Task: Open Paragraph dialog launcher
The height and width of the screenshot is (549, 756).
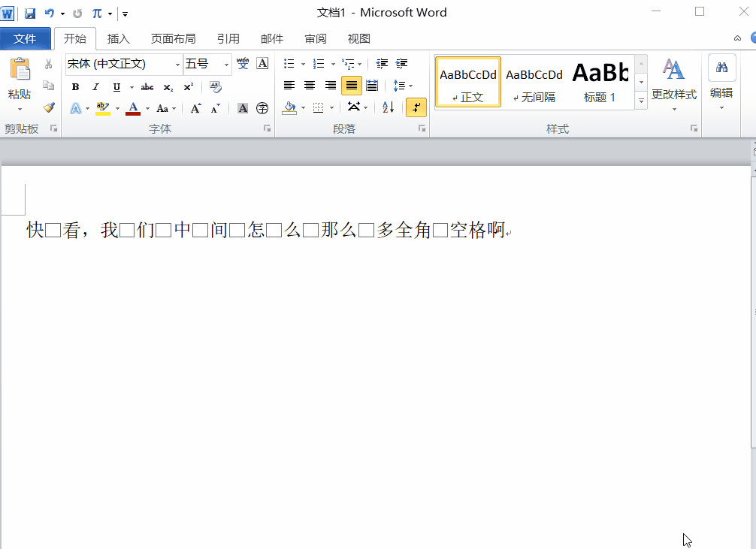Action: pos(422,128)
